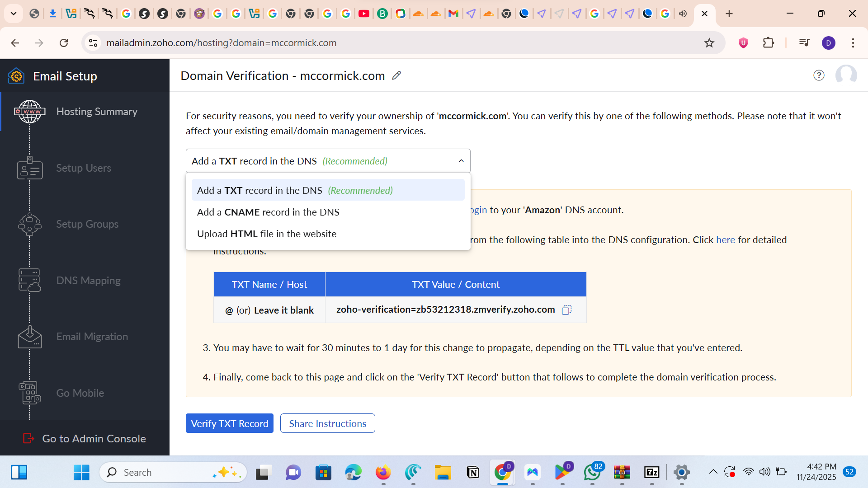Image resolution: width=868 pixels, height=488 pixels.
Task: Open the YouTube browser tab
Action: coord(364,14)
